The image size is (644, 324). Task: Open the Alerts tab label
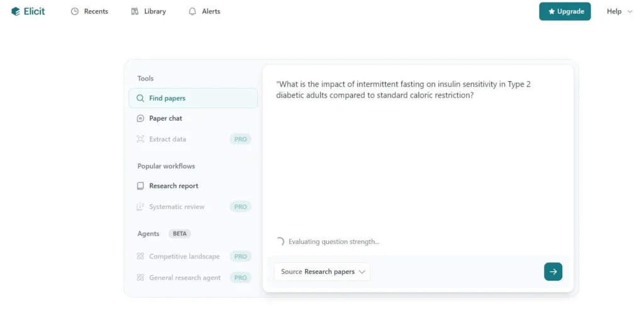pyautogui.click(x=211, y=11)
